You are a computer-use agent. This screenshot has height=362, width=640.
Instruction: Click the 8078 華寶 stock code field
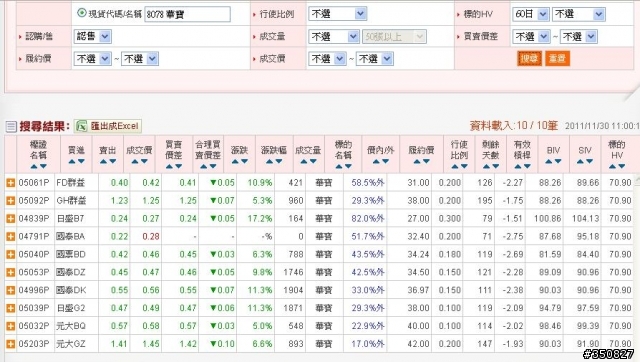click(x=187, y=14)
